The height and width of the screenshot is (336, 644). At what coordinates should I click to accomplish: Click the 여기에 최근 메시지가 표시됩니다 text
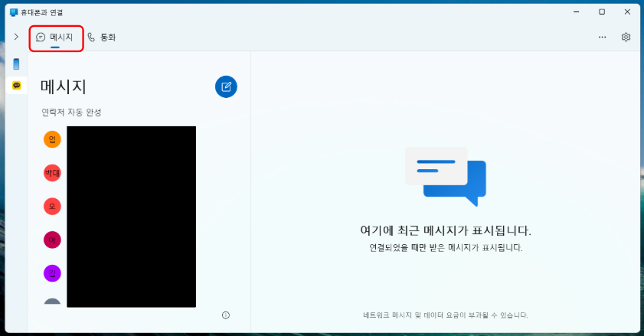(x=446, y=230)
